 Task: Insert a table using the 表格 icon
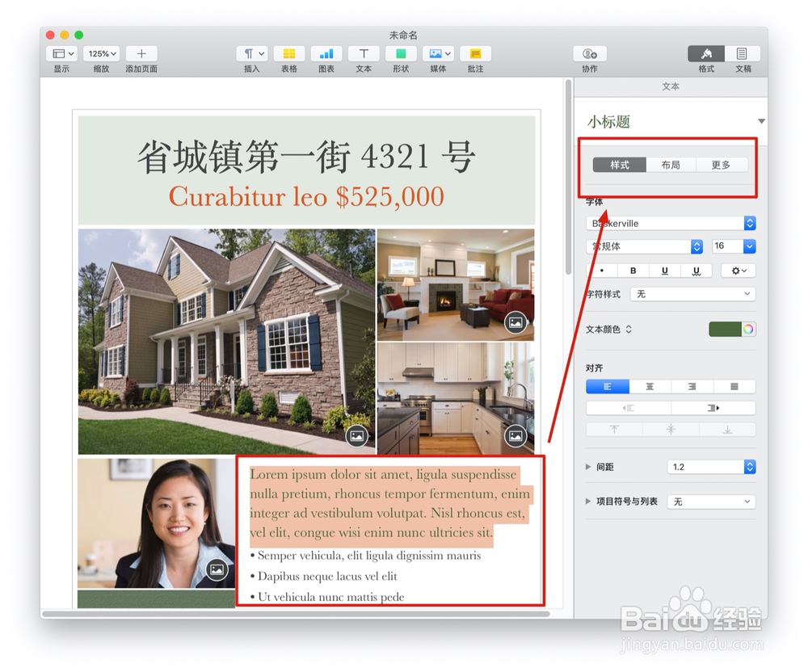pyautogui.click(x=288, y=53)
